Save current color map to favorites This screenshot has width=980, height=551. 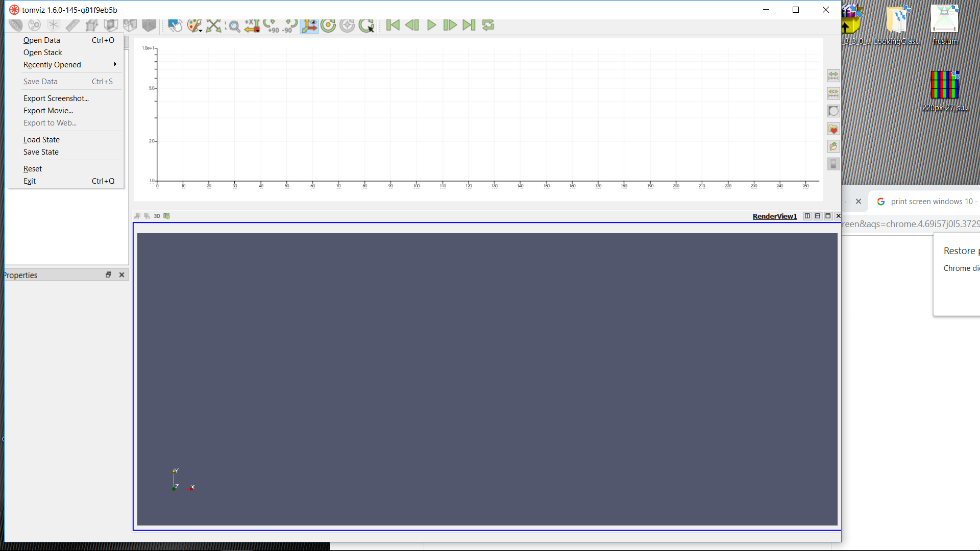pyautogui.click(x=834, y=129)
